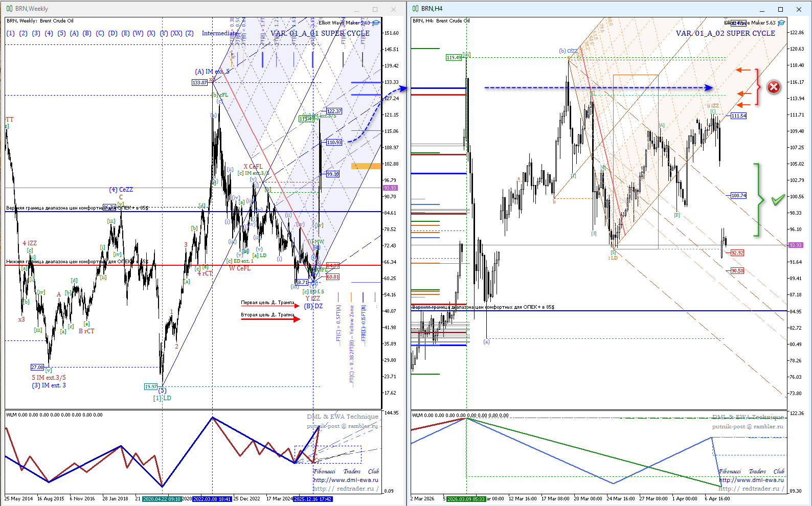Click the graduation cap icon in Weekly chart

tap(376, 23)
